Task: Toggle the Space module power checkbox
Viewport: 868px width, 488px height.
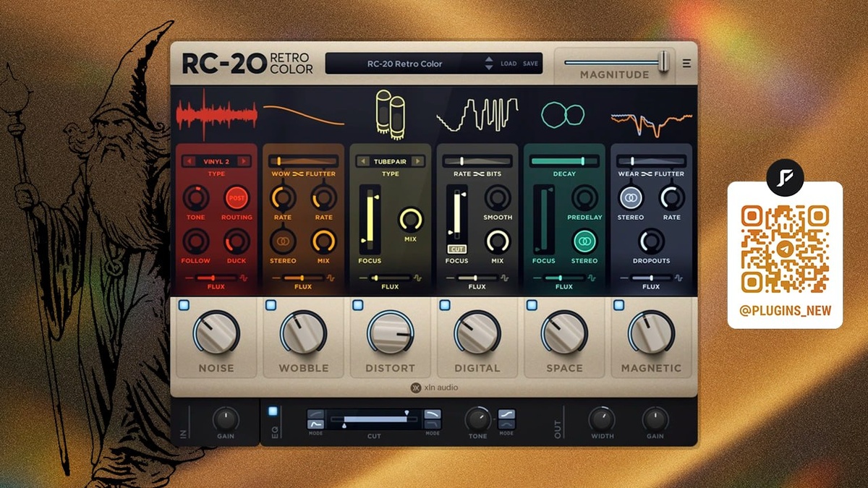Action: pyautogui.click(x=532, y=305)
